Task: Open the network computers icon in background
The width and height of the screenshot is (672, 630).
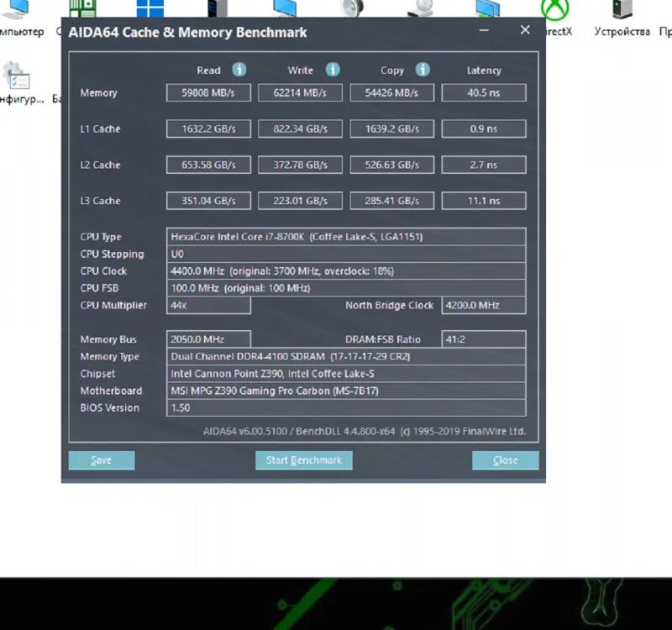Action: pos(488,8)
